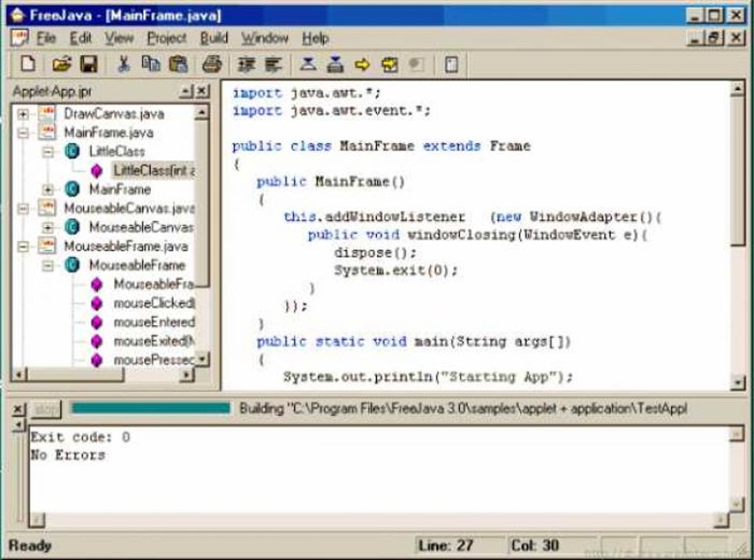Image resolution: width=754 pixels, height=560 pixels.
Task: Select the mouseExited method in tree
Action: [x=154, y=341]
